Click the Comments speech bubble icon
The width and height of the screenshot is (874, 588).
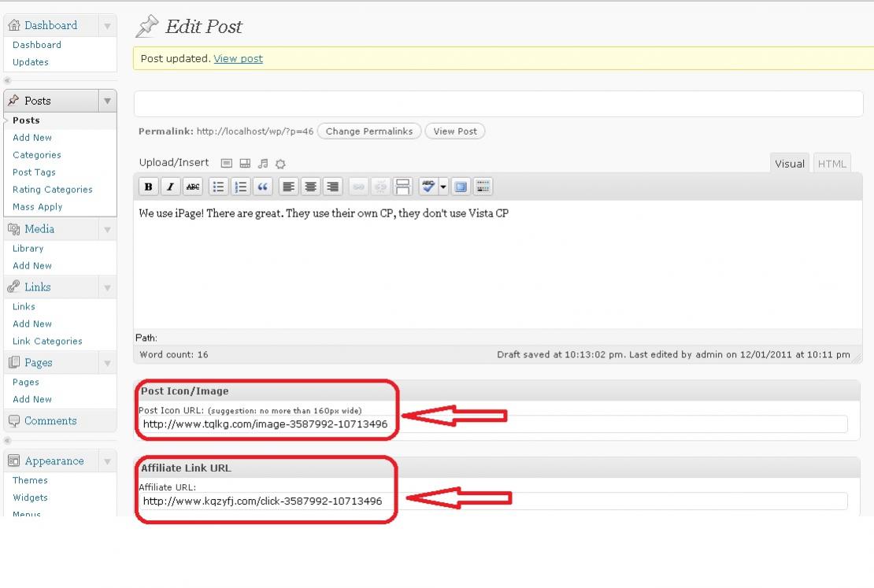point(14,421)
